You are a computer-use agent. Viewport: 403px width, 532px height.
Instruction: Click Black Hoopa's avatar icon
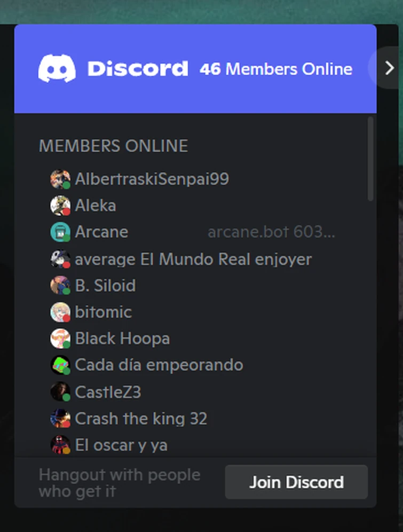(x=60, y=339)
